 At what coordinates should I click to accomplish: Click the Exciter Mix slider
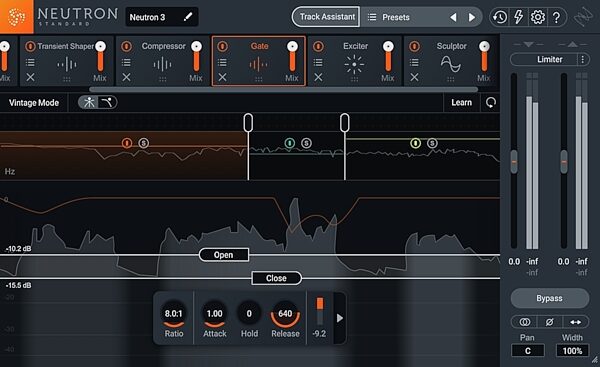[x=388, y=57]
